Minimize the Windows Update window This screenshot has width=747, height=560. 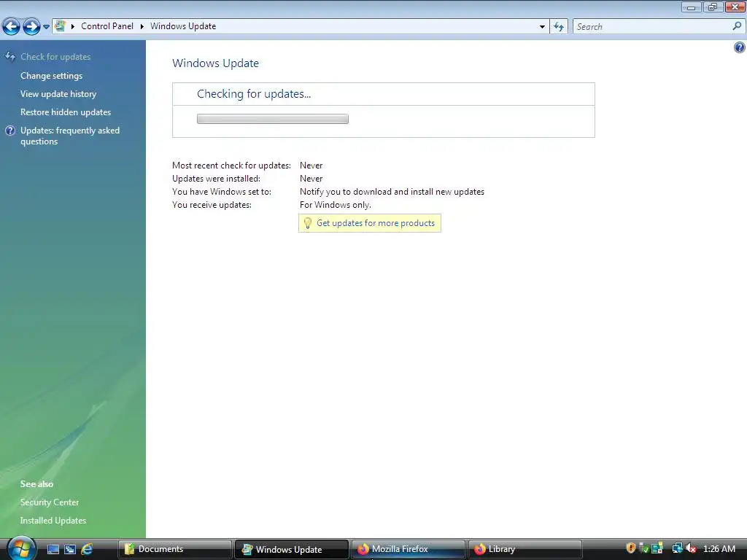[x=691, y=7]
